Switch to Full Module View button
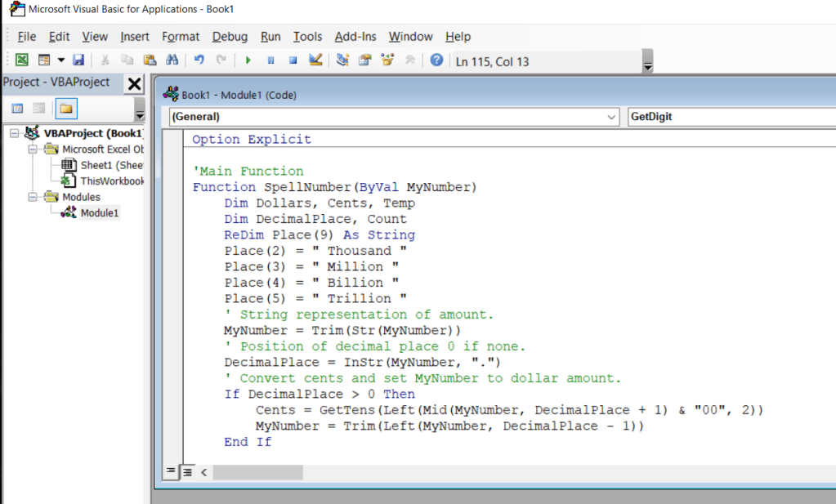The width and height of the screenshot is (836, 504). [x=187, y=471]
